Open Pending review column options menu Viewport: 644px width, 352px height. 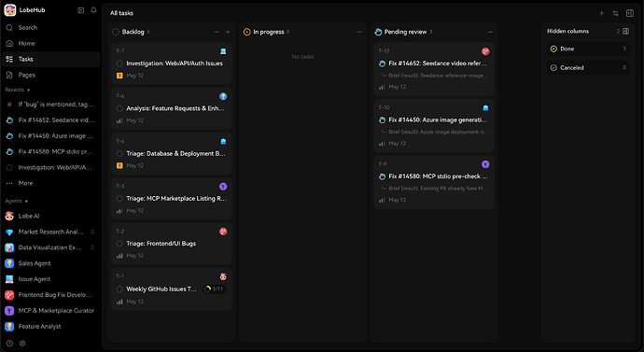tap(490, 32)
